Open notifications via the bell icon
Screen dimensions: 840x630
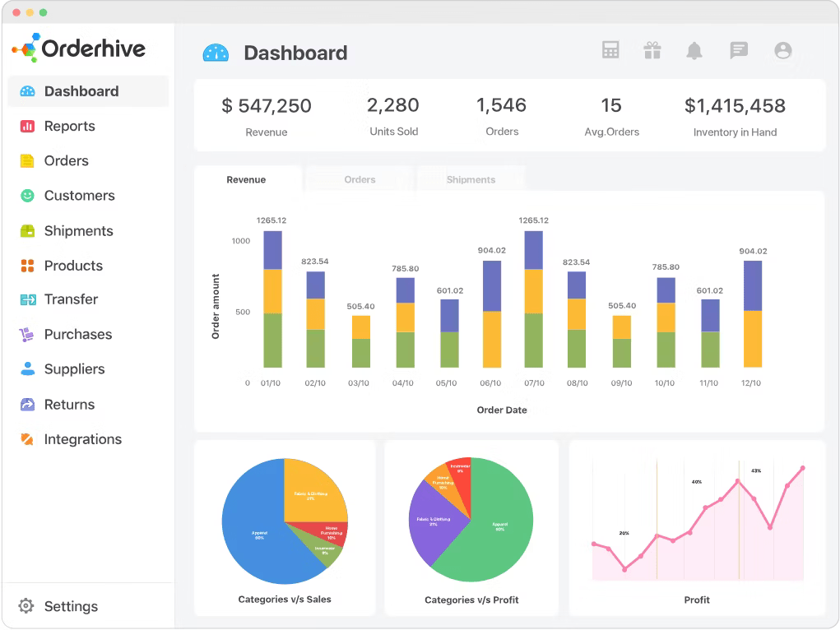pos(694,50)
